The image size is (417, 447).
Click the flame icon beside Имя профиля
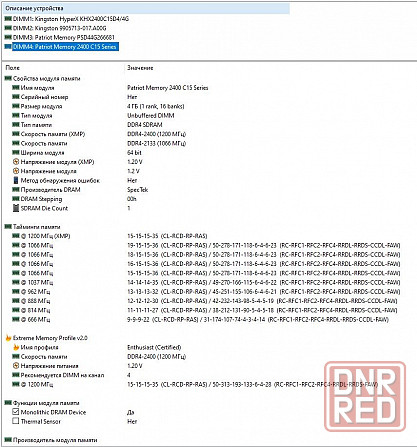pos(16,347)
